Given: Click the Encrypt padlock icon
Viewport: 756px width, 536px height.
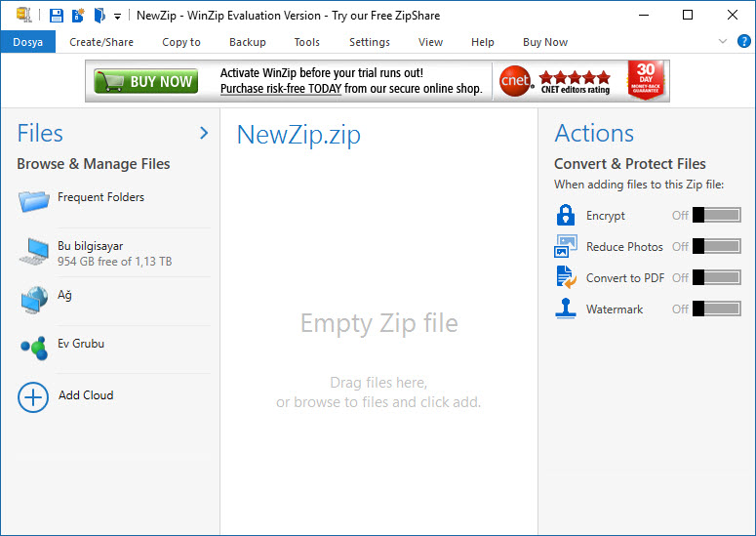Looking at the screenshot, I should 566,215.
